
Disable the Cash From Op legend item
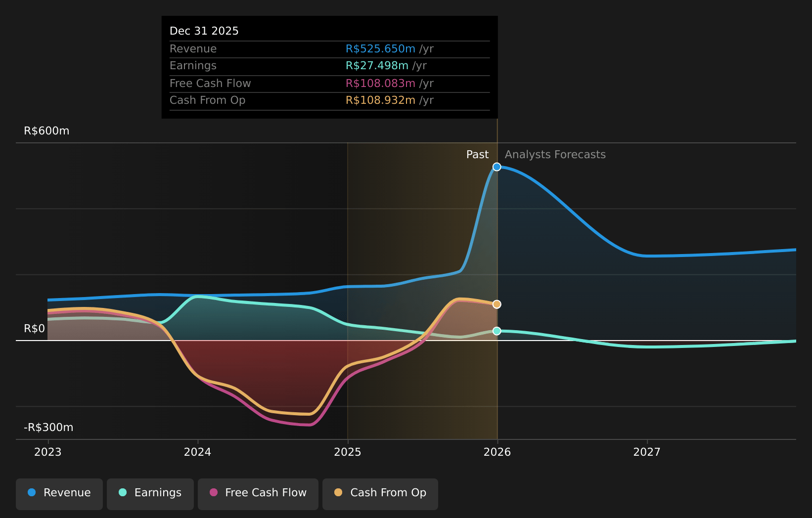[x=380, y=493]
